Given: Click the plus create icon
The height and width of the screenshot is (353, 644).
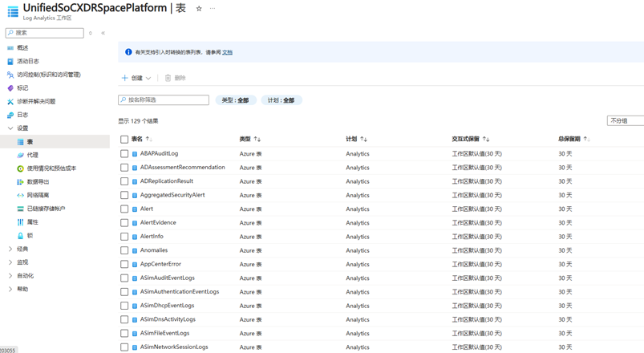Looking at the screenshot, I should click(x=125, y=78).
